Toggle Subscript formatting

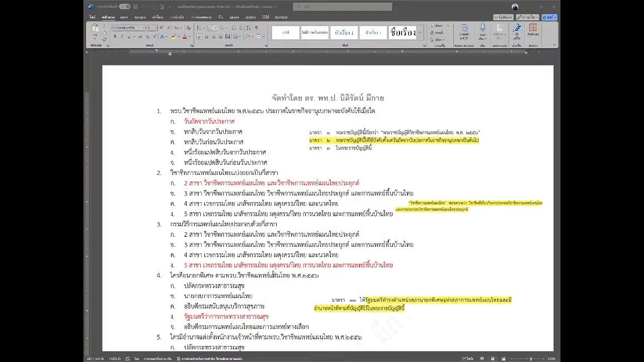click(x=148, y=37)
